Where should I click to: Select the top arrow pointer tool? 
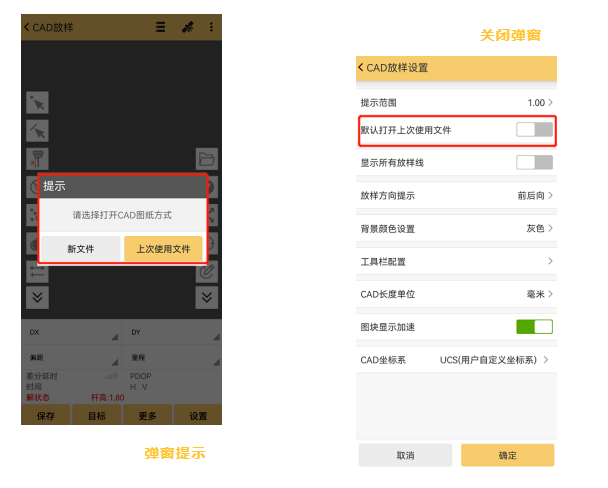(37, 102)
